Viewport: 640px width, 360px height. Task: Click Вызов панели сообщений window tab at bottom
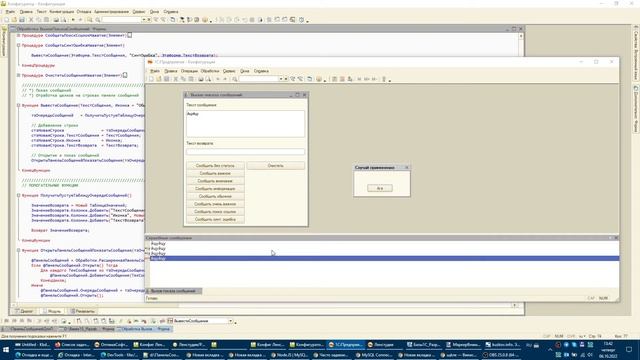[173, 291]
